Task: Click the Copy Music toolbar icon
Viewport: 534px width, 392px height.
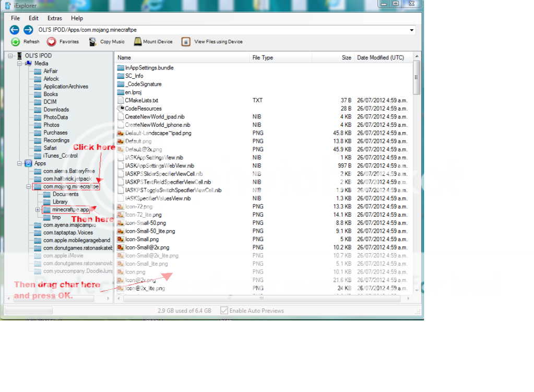Action: 93,42
